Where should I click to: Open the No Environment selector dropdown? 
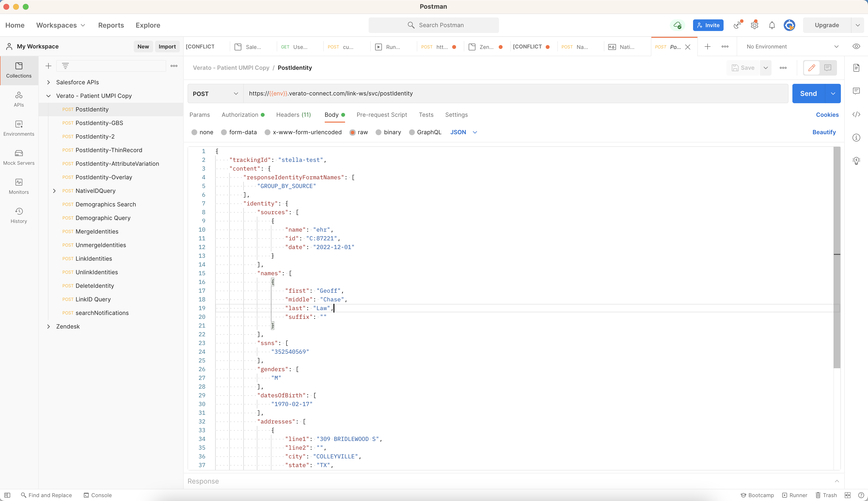point(792,47)
